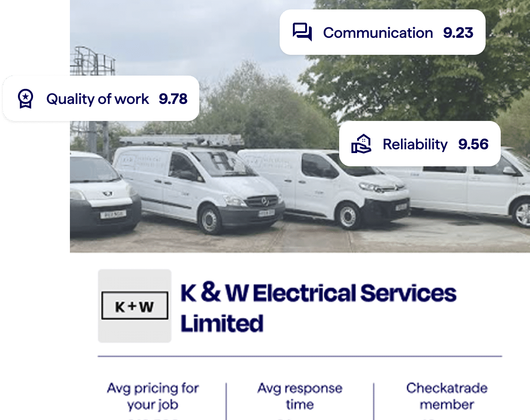Click the Checkatrade member label
The width and height of the screenshot is (530, 420).
click(447, 396)
